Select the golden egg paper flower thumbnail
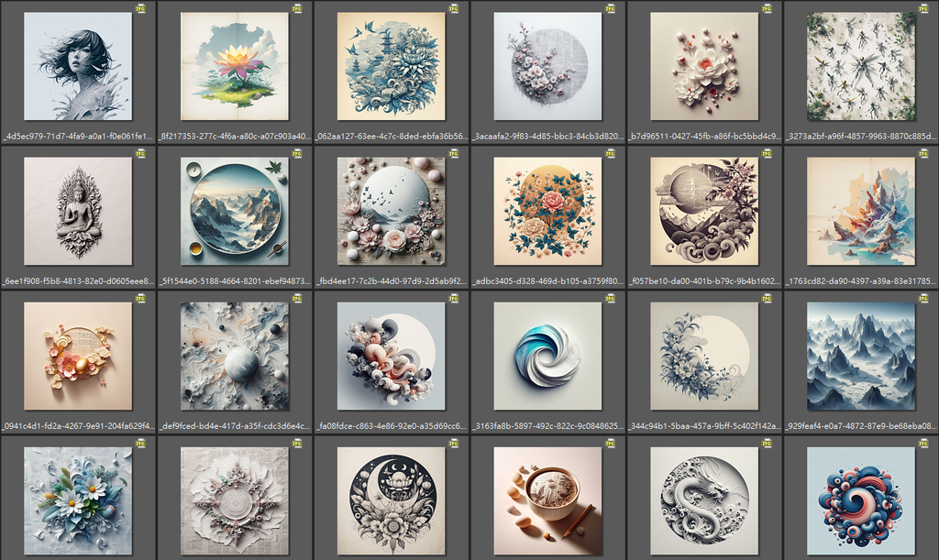Image resolution: width=939 pixels, height=560 pixels. pyautogui.click(x=78, y=356)
